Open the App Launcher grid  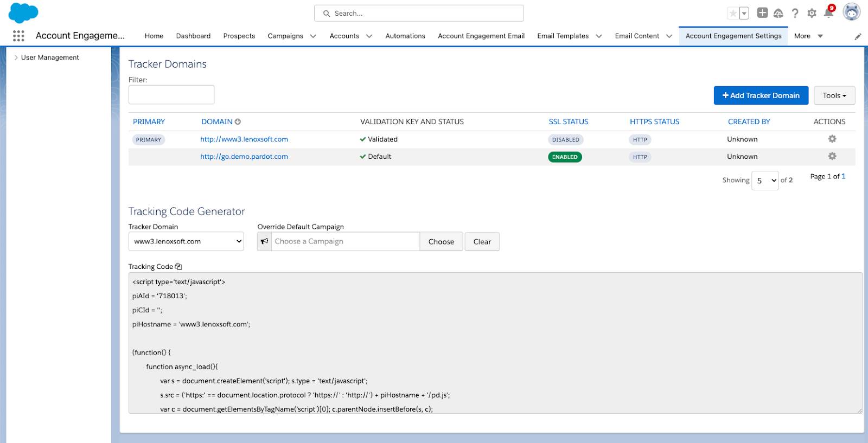pos(18,36)
